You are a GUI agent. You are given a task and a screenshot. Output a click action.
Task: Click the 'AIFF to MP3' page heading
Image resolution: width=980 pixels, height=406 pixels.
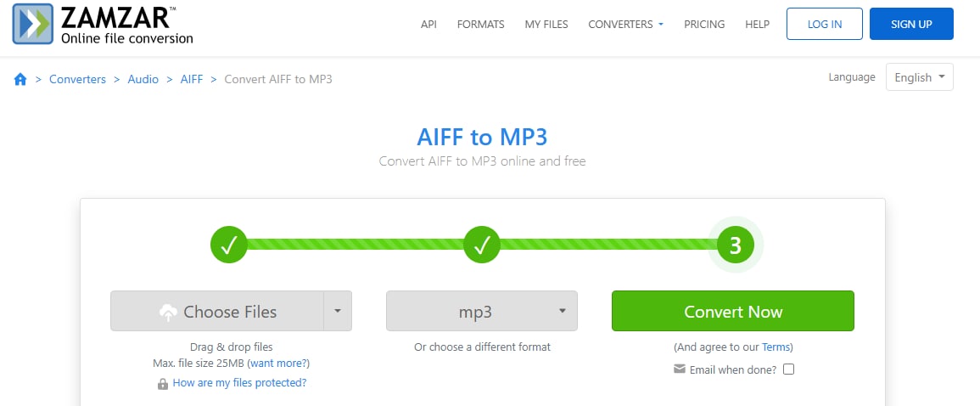pyautogui.click(x=482, y=137)
